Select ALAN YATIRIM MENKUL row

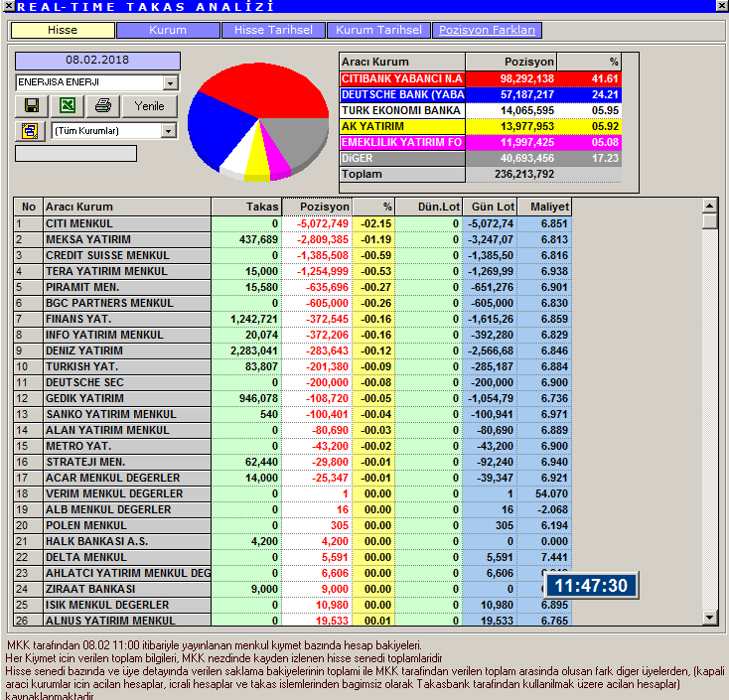293,430
